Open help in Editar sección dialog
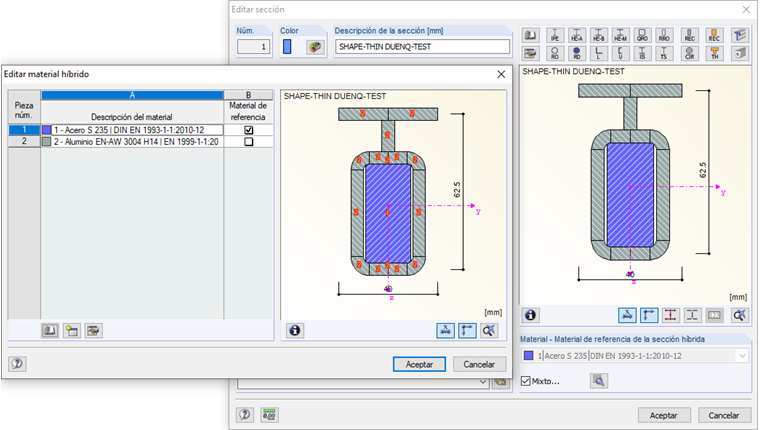760x430 pixels. 245,414
